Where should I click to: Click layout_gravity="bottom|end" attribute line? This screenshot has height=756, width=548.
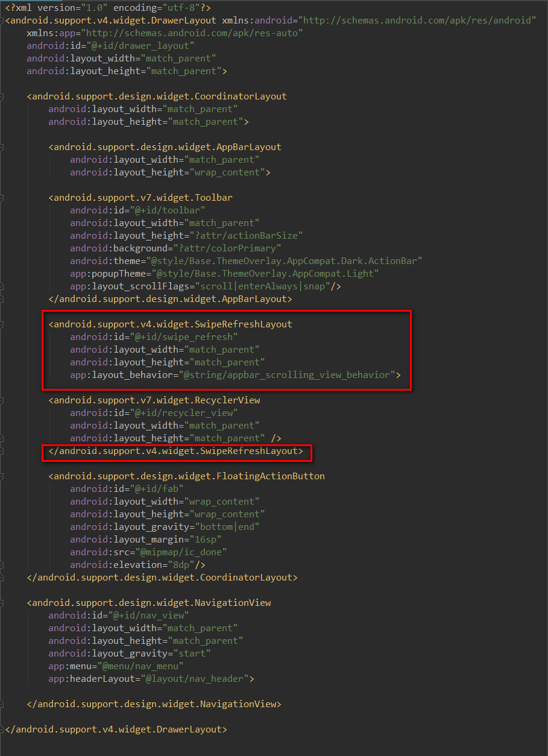pos(165,527)
